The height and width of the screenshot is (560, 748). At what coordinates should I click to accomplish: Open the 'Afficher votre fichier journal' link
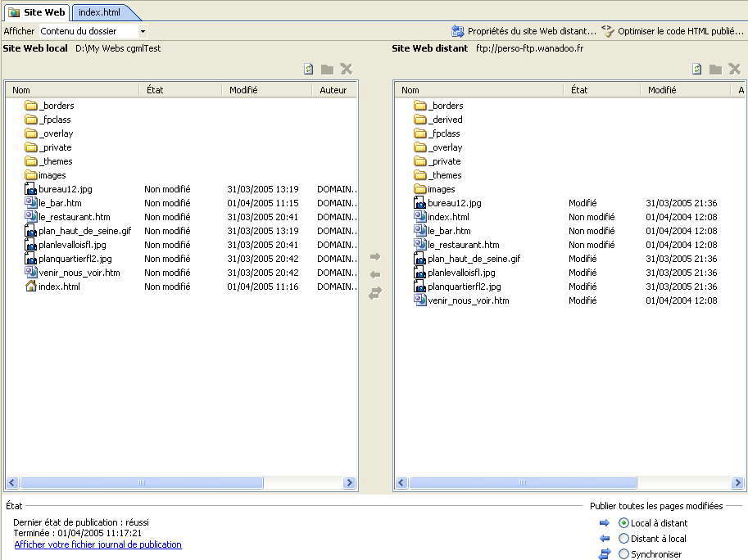97,544
